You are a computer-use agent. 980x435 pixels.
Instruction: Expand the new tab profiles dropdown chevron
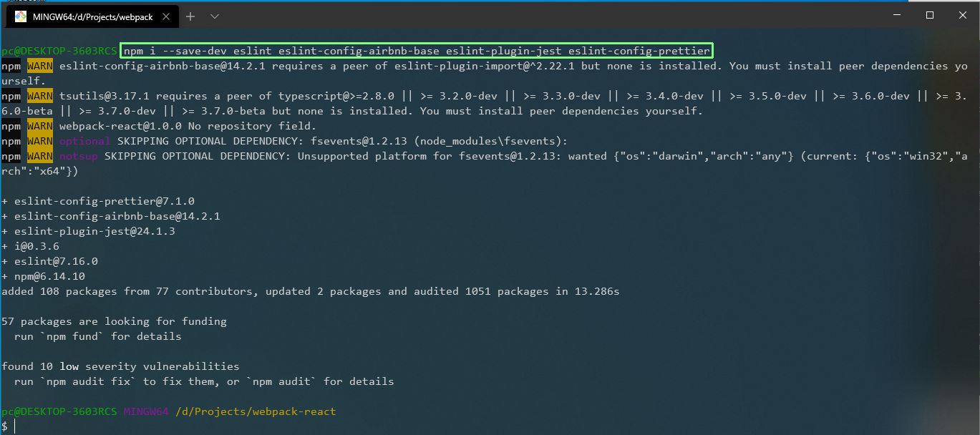(x=215, y=16)
